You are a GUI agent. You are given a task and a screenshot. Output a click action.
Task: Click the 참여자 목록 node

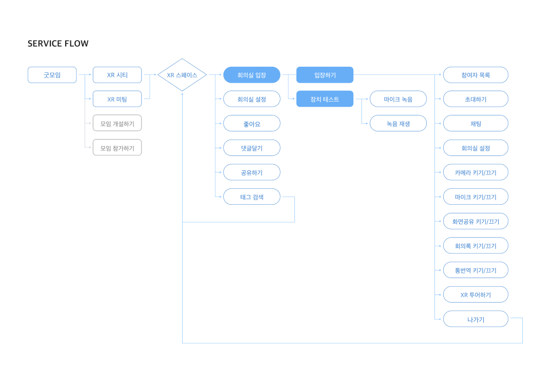(x=476, y=75)
